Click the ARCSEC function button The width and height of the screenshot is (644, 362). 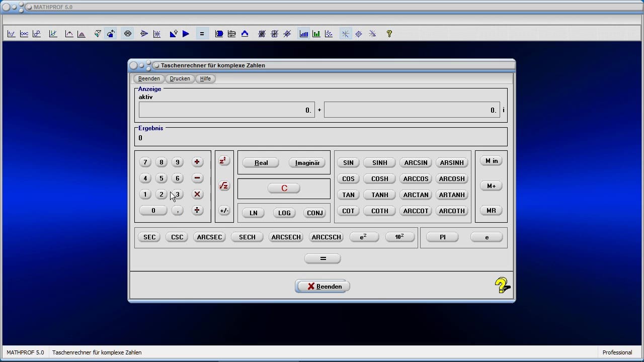click(209, 237)
